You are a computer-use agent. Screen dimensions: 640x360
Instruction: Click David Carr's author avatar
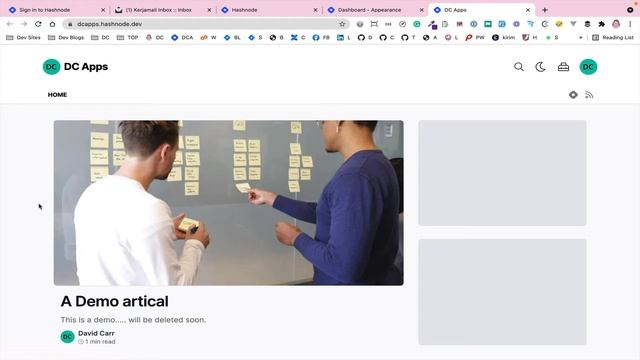pos(67,337)
